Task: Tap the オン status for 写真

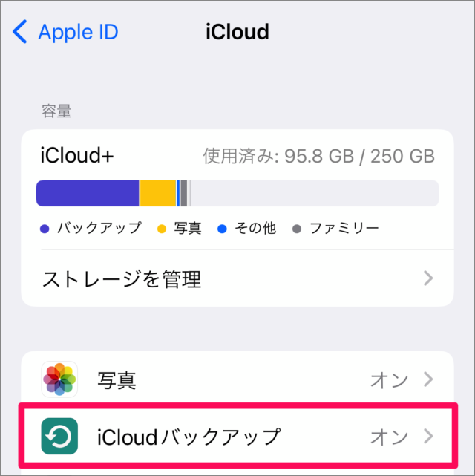Action: point(389,380)
